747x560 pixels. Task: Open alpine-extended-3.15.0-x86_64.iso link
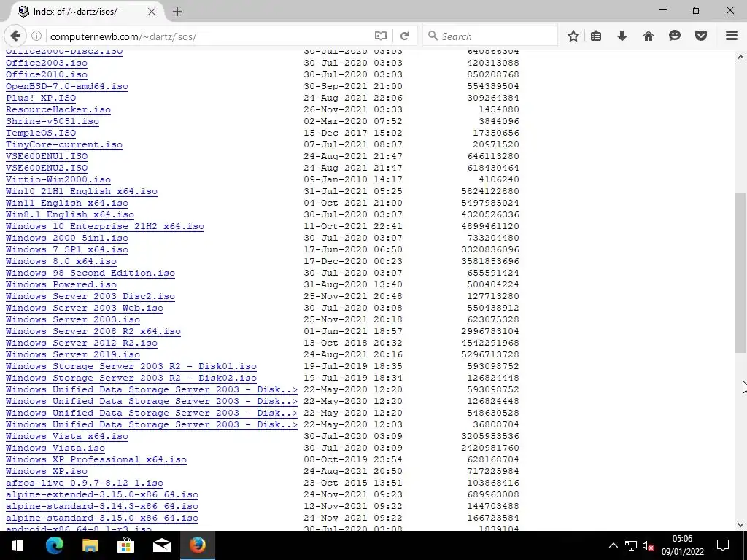[x=102, y=495]
